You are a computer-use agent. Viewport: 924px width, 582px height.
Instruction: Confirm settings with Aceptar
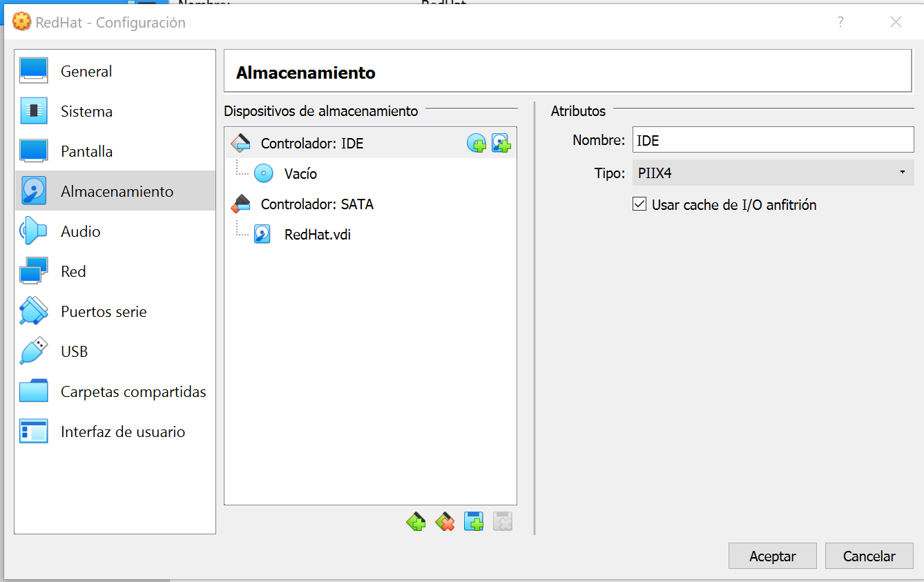[x=772, y=556]
